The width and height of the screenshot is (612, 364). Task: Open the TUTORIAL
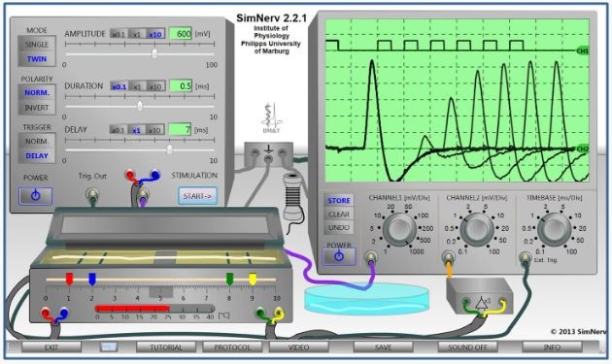pyautogui.click(x=166, y=347)
